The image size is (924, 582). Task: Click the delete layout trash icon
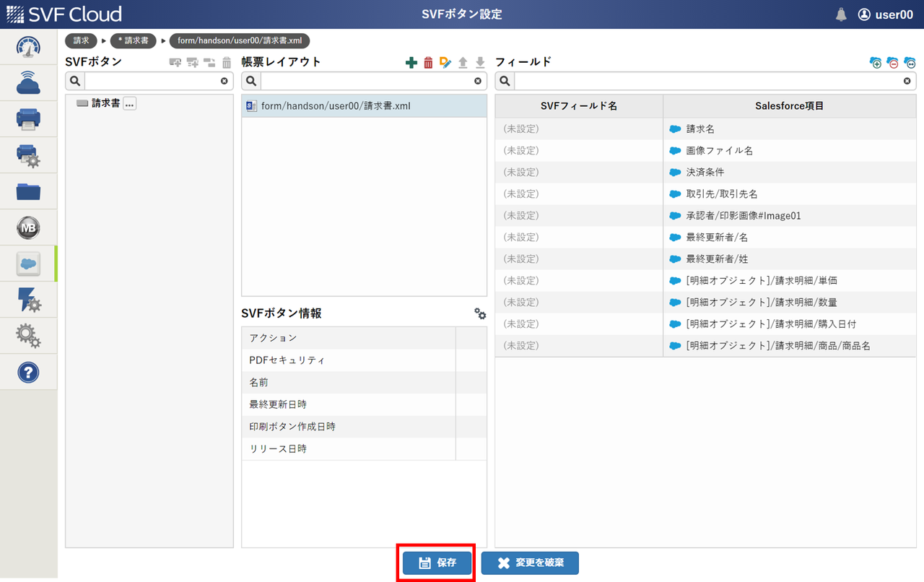tap(430, 62)
